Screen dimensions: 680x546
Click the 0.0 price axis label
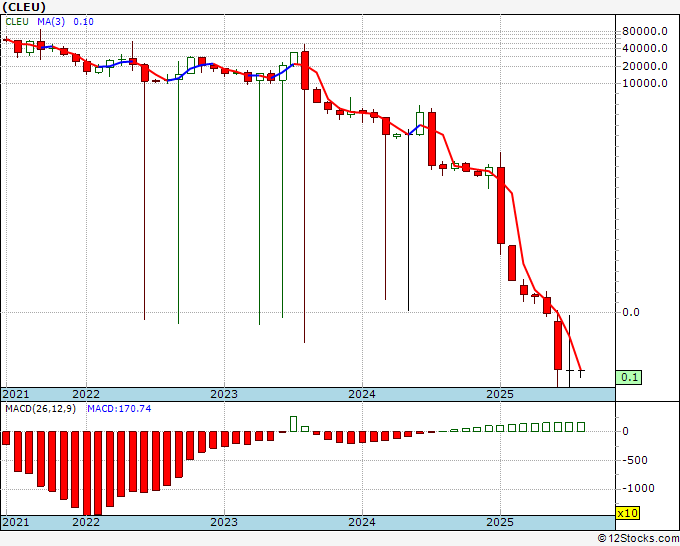[x=631, y=312]
